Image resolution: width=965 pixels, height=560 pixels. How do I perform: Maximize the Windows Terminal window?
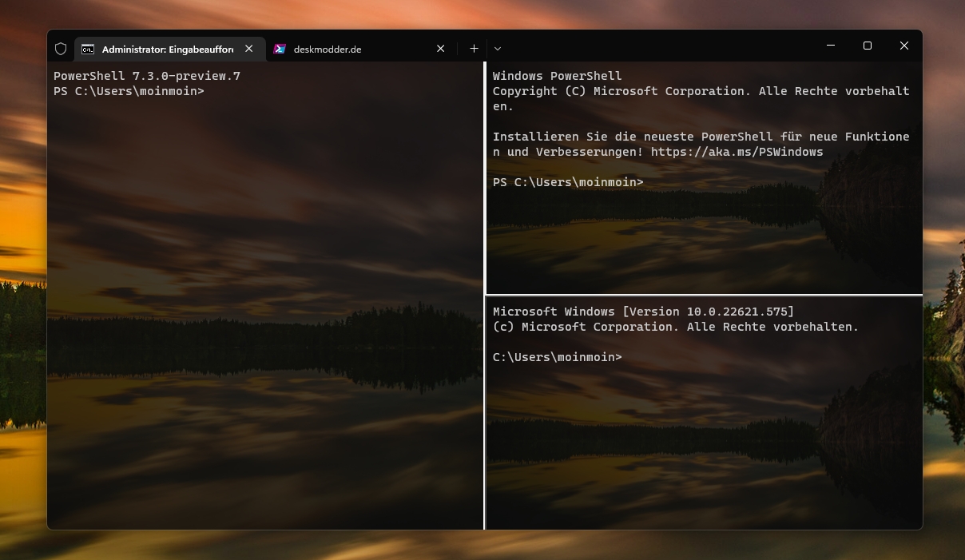coord(868,46)
